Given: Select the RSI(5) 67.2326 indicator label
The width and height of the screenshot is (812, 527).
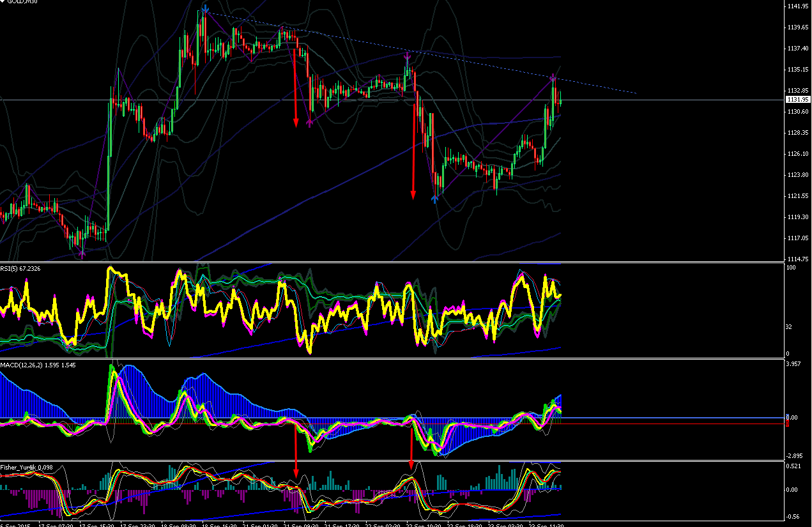Looking at the screenshot, I should [20, 269].
